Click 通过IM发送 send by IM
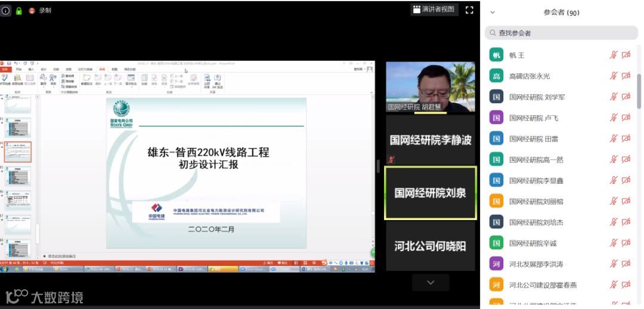644x309 pixels. coord(218,82)
